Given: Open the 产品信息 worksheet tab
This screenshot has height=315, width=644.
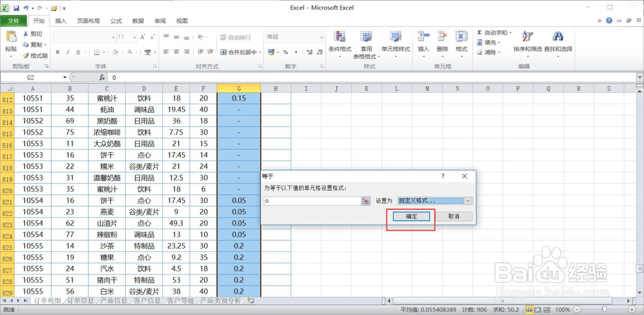Looking at the screenshot, I should tap(114, 301).
